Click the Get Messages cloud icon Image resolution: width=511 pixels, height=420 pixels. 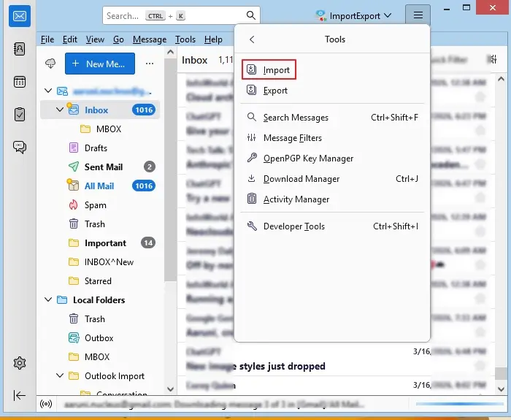click(50, 64)
